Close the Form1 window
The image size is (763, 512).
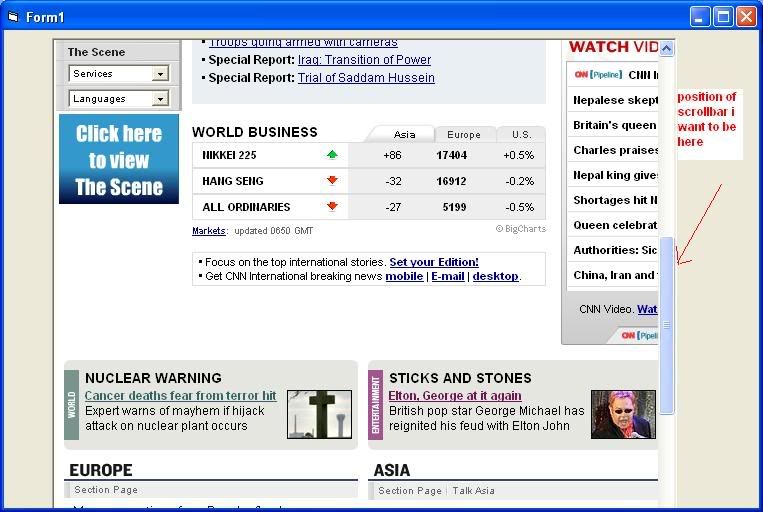tap(746, 17)
